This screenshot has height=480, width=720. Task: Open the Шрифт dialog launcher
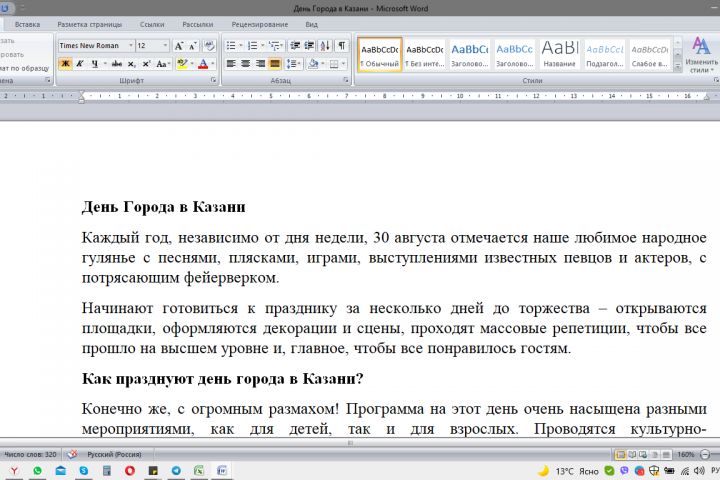tap(214, 80)
